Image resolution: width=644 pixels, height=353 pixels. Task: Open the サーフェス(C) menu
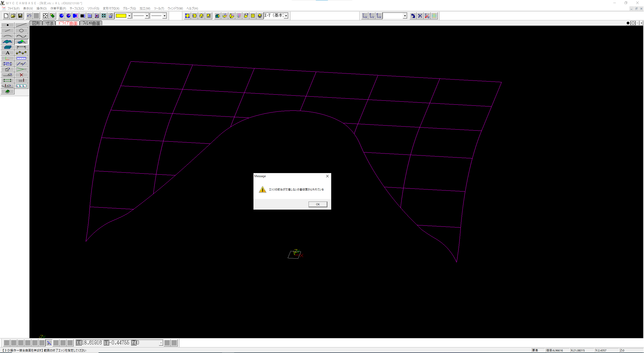click(77, 8)
